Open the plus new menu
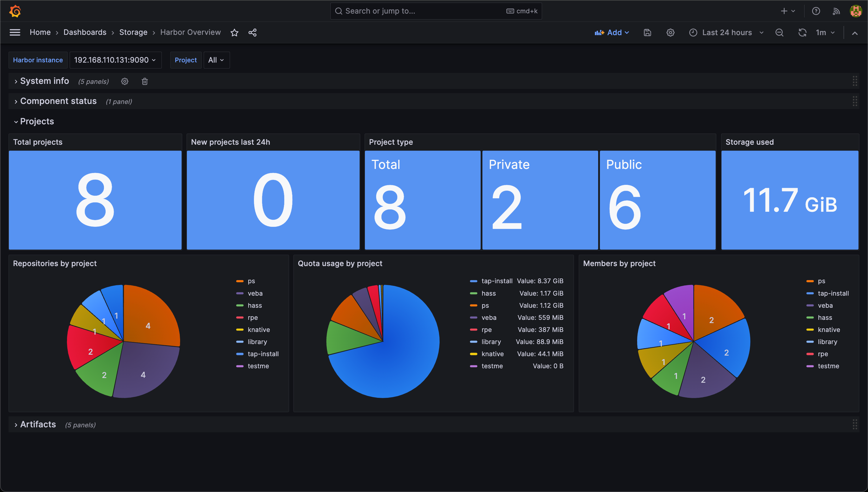868x492 pixels. click(788, 11)
